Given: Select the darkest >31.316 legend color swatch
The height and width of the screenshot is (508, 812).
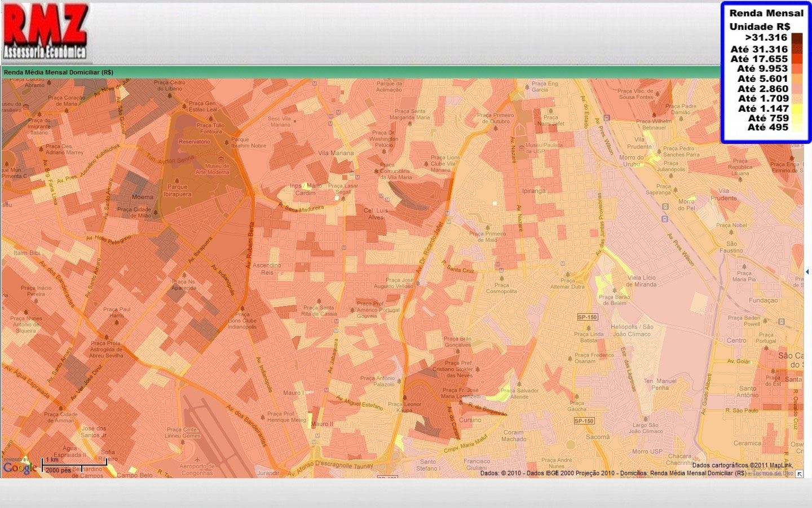Looking at the screenshot, I should pyautogui.click(x=796, y=38).
